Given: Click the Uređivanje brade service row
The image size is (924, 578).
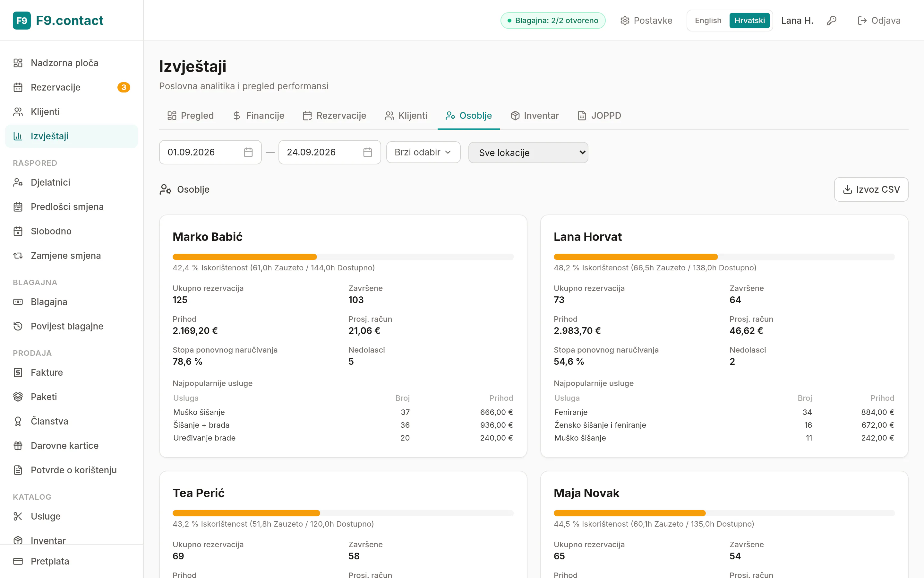Looking at the screenshot, I should click(x=343, y=438).
